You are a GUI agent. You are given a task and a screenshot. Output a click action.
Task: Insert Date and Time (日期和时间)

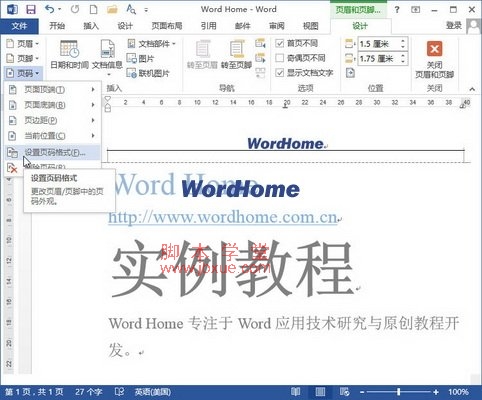pos(70,54)
